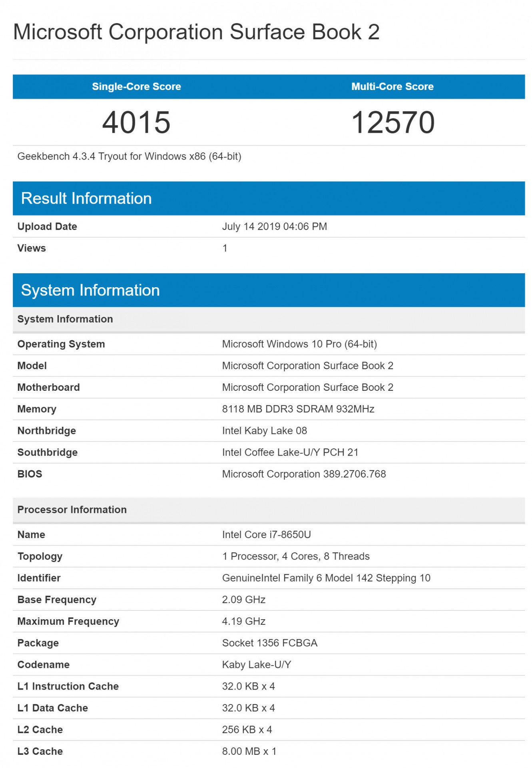
Task: Click the Memory row label
Action: click(x=37, y=409)
